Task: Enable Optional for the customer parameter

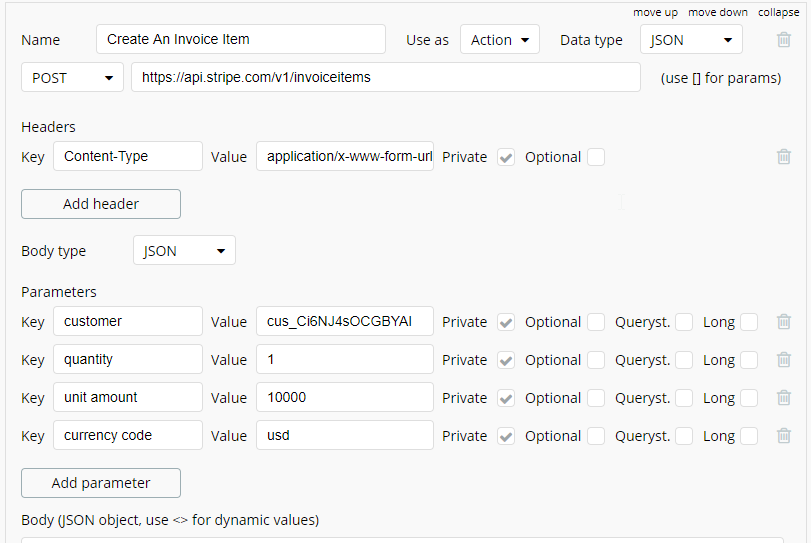Action: click(x=595, y=322)
